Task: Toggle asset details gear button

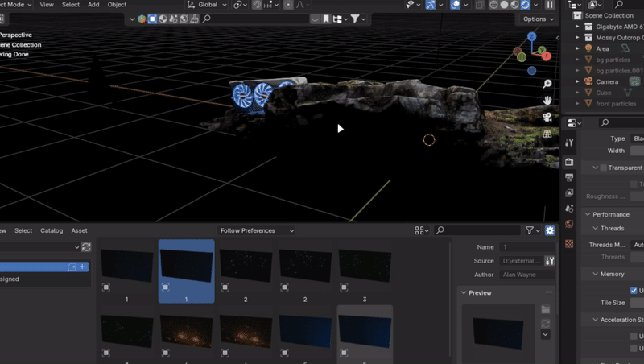Action: (550, 230)
